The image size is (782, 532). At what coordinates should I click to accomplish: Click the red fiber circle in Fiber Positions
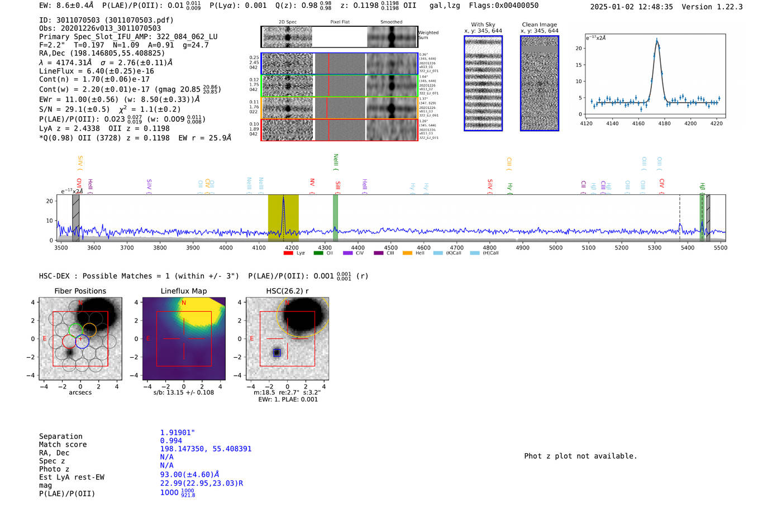click(x=69, y=341)
